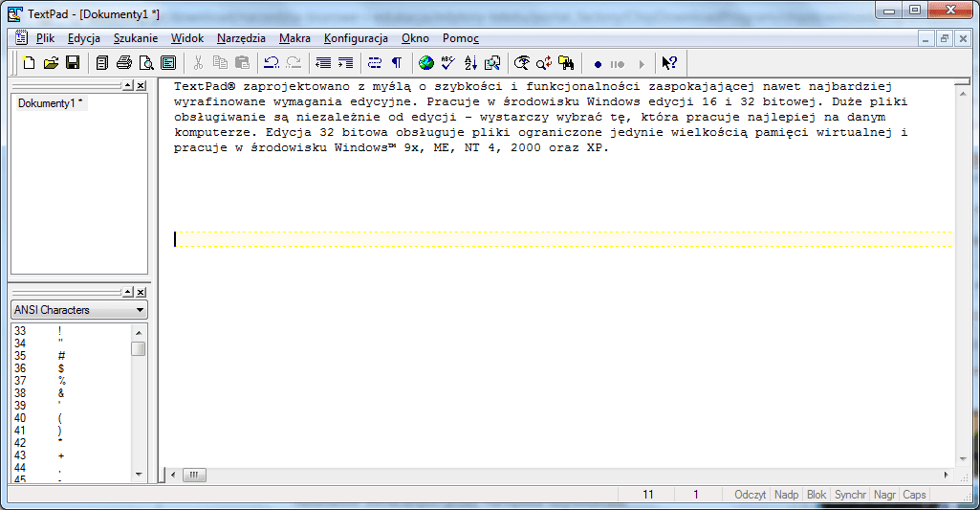Cut selection with scissors icon

[198, 62]
